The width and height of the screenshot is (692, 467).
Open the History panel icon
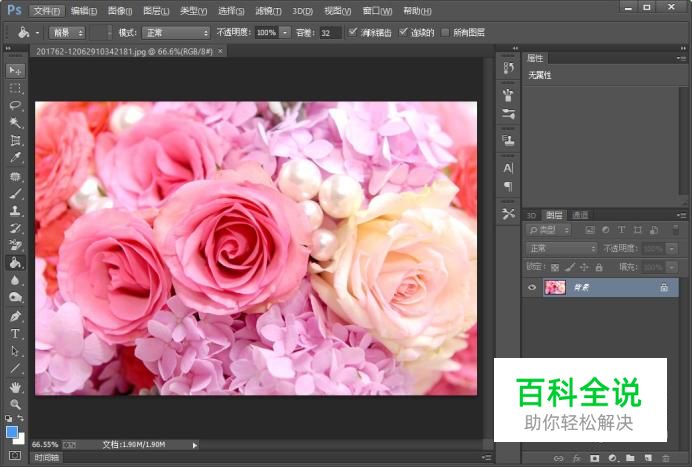coord(508,68)
